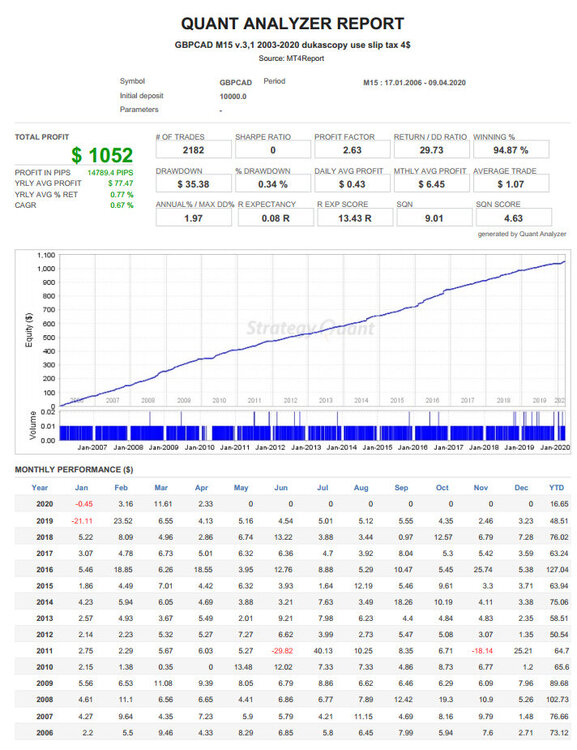Click the 1,100 equity axis tick label
Viewport: 577px width, 750px height.
tap(46, 255)
